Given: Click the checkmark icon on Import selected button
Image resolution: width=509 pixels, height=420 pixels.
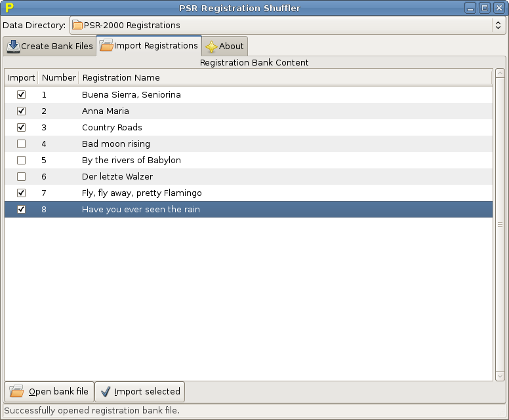Looking at the screenshot, I should tap(106, 392).
